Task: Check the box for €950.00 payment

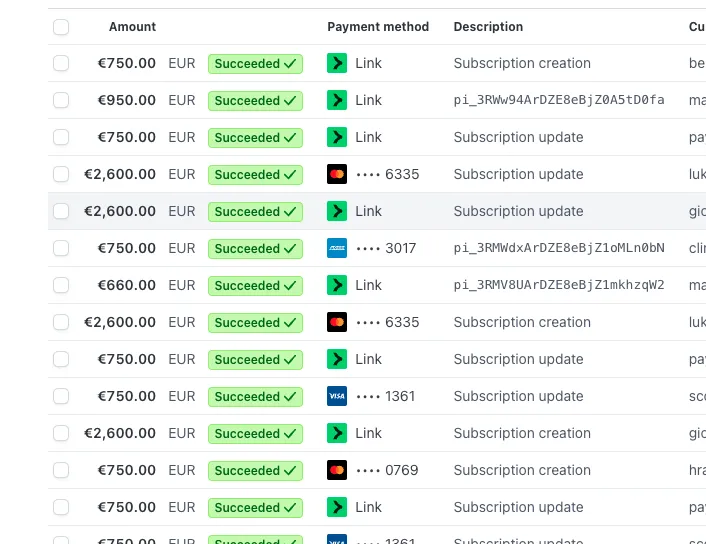Action: coord(61,100)
